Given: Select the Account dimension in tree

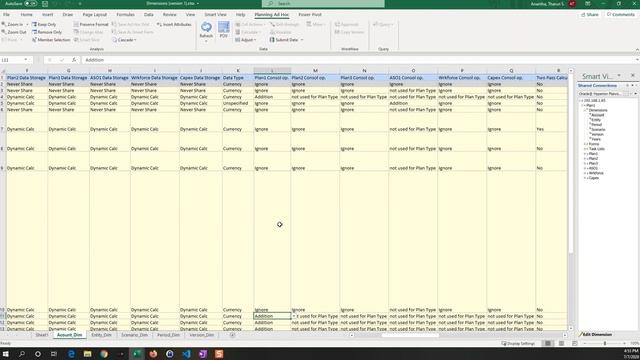Looking at the screenshot, I should 598,115.
